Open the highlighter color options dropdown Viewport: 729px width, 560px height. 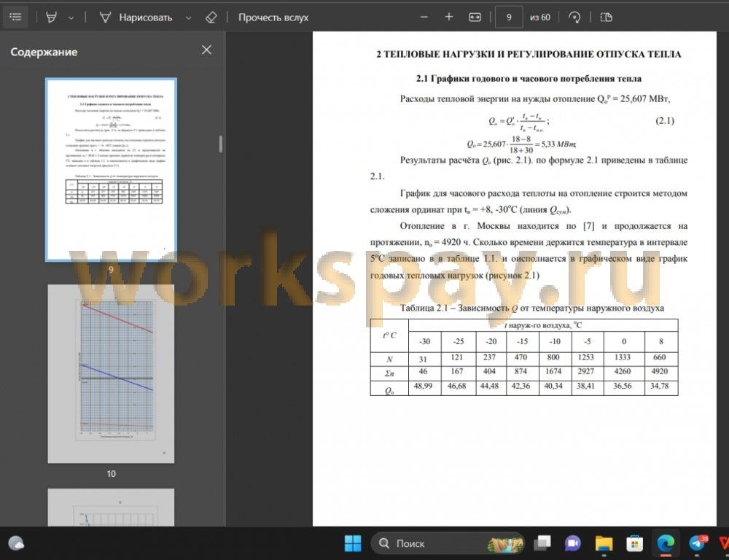click(71, 18)
